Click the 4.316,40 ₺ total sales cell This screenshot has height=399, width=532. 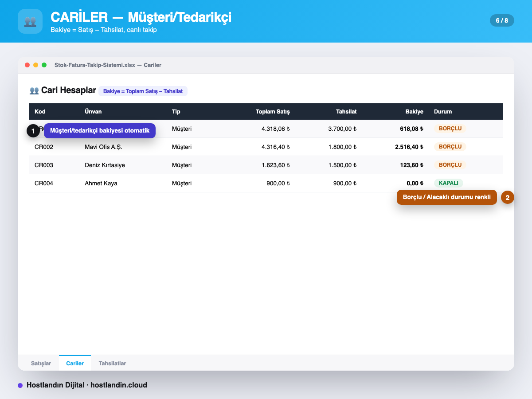(x=276, y=147)
